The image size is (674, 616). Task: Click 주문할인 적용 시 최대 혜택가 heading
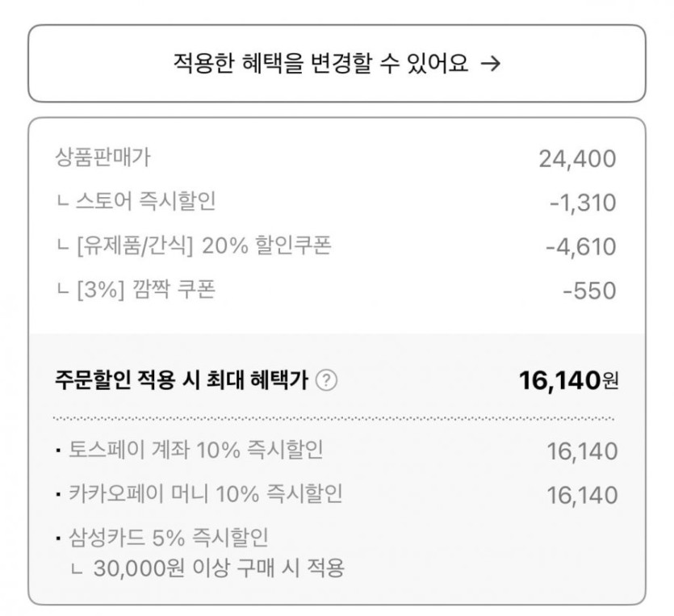[x=182, y=379]
